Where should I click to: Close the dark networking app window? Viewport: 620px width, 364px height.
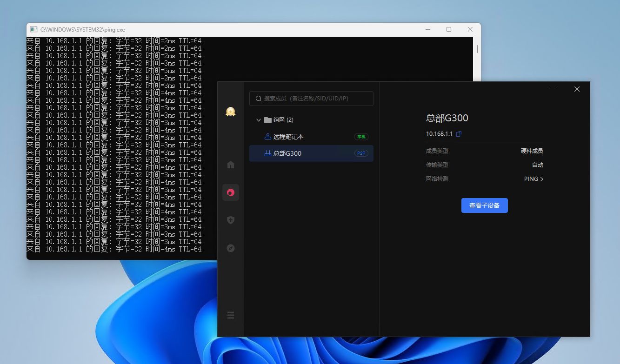pyautogui.click(x=577, y=89)
